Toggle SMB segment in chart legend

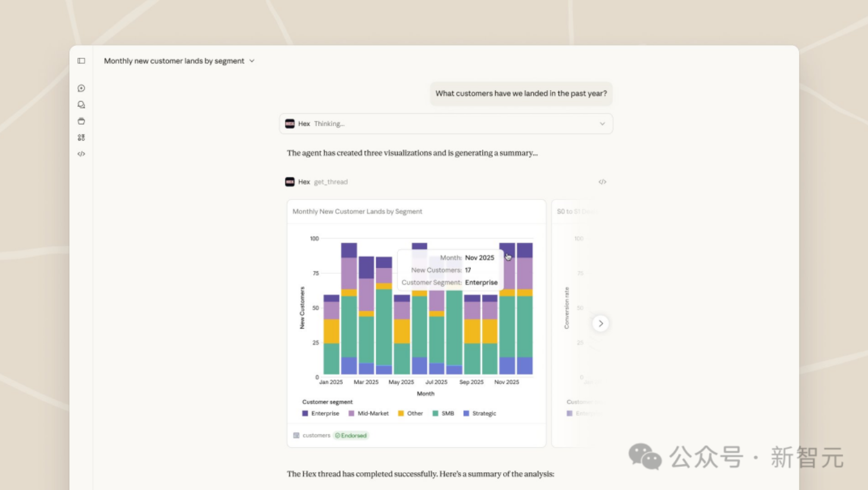pyautogui.click(x=444, y=413)
